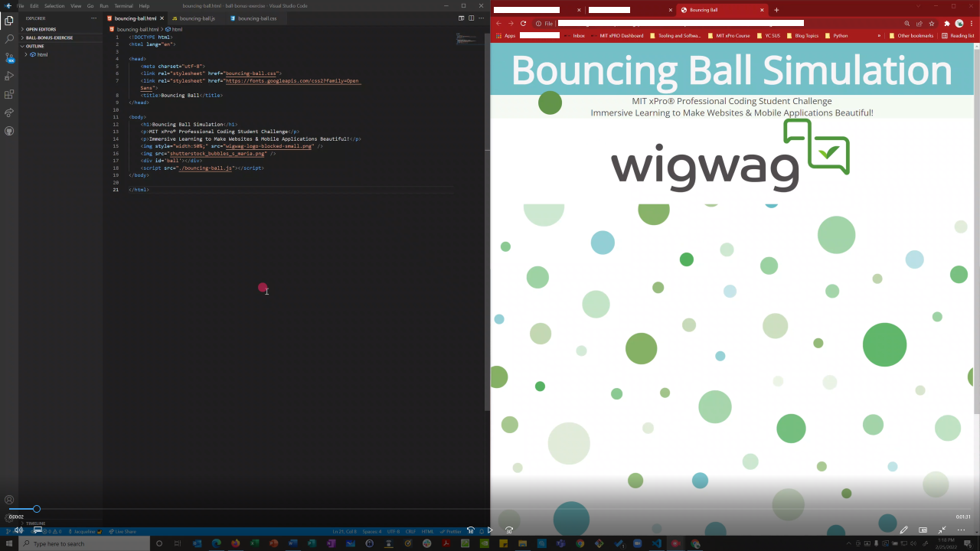
Task: Open the Terminal menu in VS Code
Action: [x=123, y=5]
